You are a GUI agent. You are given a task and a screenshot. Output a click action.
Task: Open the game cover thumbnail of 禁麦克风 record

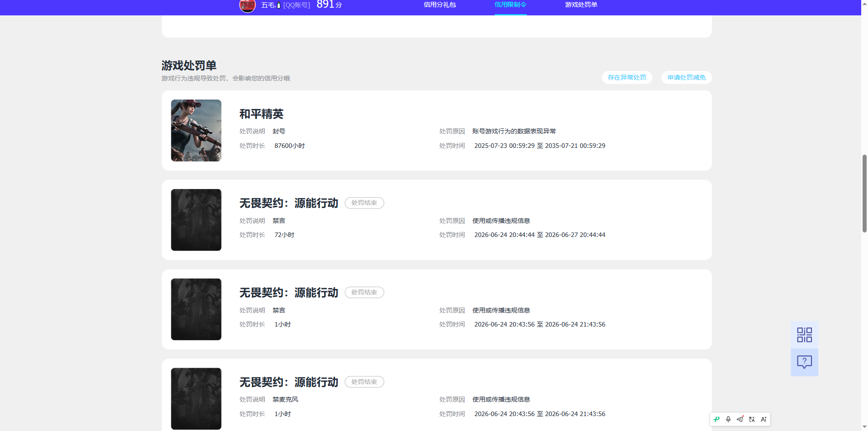pyautogui.click(x=196, y=399)
